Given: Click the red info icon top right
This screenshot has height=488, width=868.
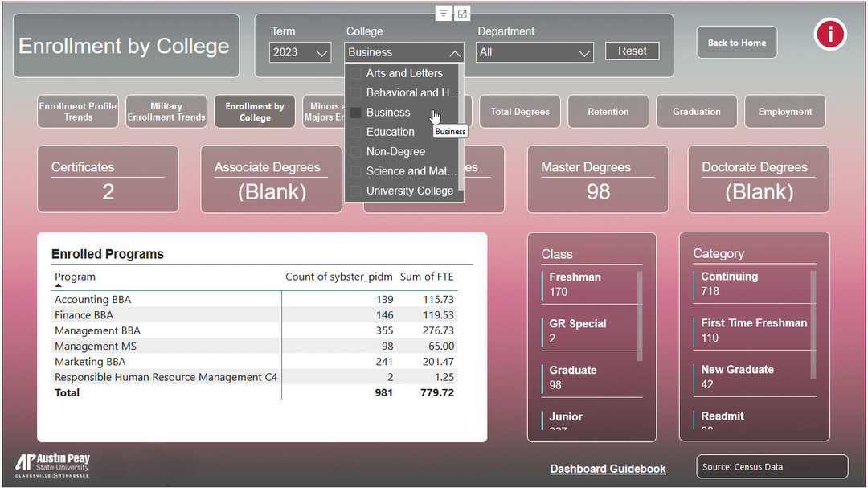Looking at the screenshot, I should (x=830, y=35).
